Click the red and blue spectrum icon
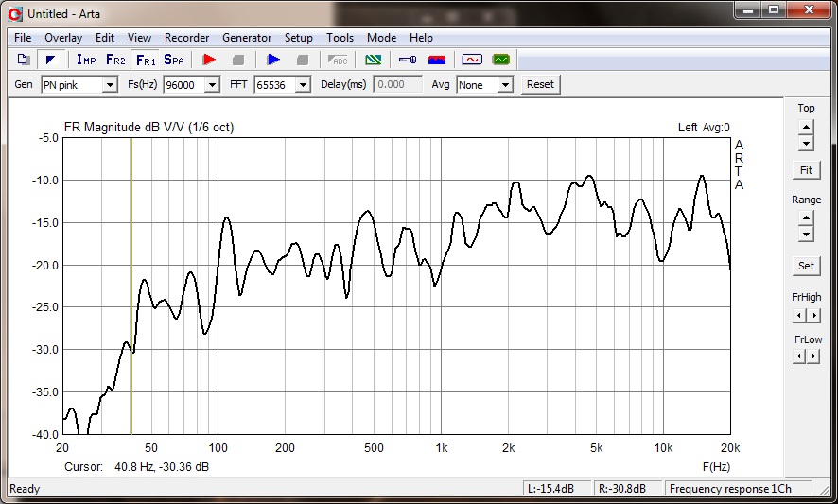The width and height of the screenshot is (838, 504). click(x=437, y=60)
